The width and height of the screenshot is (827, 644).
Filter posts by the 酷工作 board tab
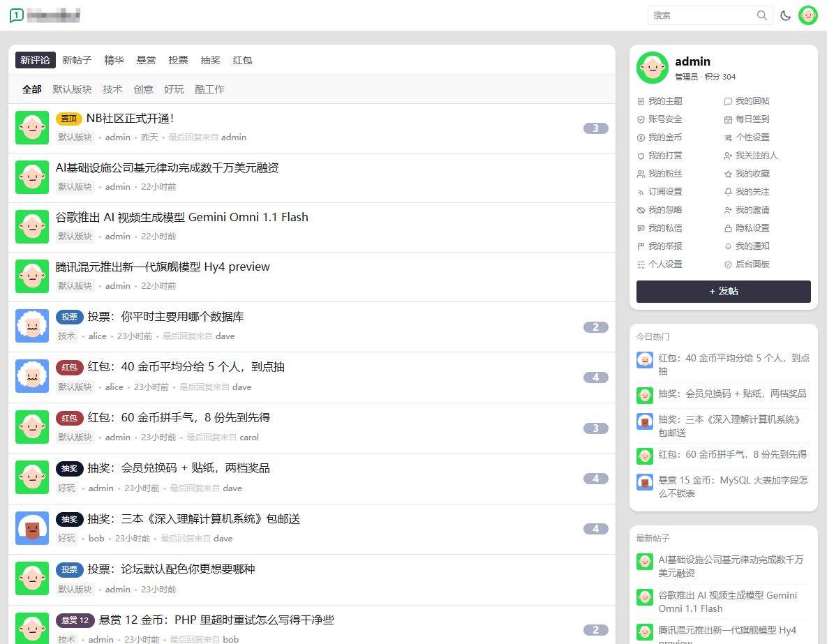209,90
